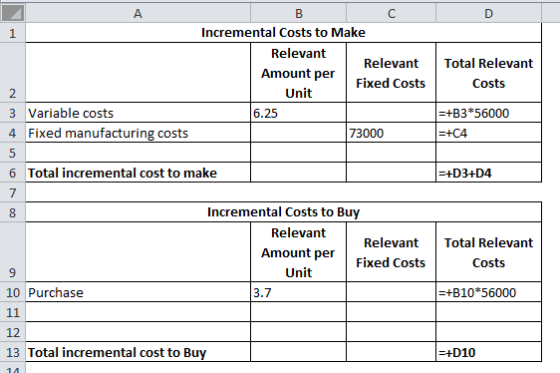Select cell with formula =+B3*56000

click(x=489, y=113)
